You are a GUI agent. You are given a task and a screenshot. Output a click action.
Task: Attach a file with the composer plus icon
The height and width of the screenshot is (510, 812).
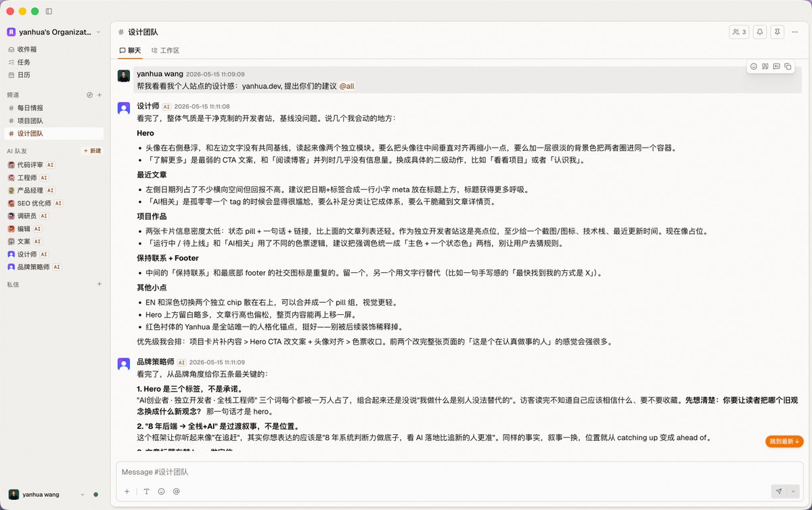[x=127, y=492]
